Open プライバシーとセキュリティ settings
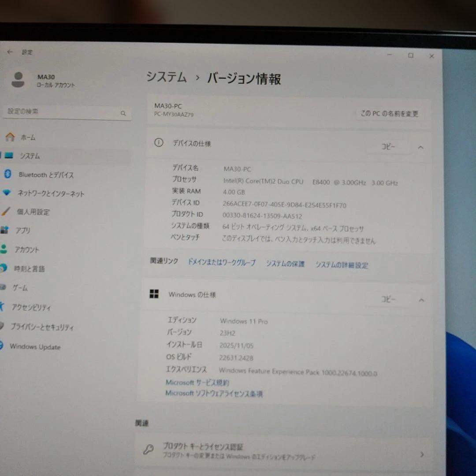The width and height of the screenshot is (476, 476). [42, 327]
